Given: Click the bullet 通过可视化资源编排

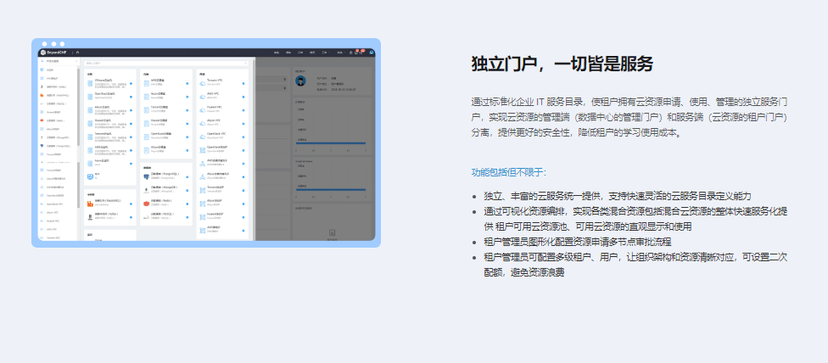Looking at the screenshot, I should tap(636, 219).
